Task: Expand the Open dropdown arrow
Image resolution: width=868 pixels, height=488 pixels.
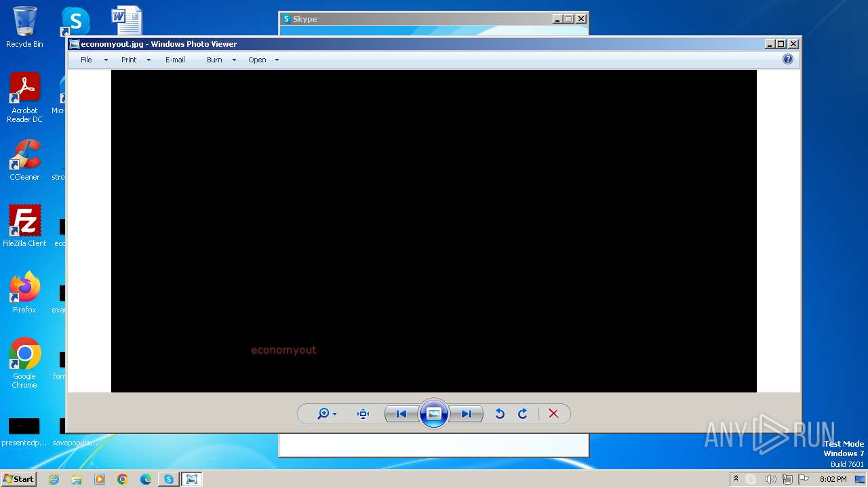Action: tap(277, 60)
